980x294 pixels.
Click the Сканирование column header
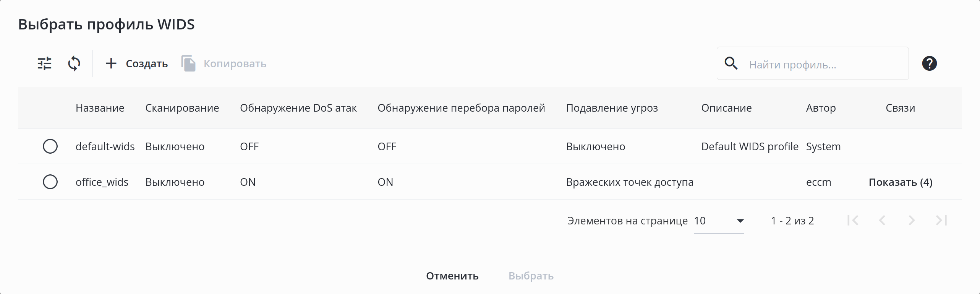tap(182, 108)
